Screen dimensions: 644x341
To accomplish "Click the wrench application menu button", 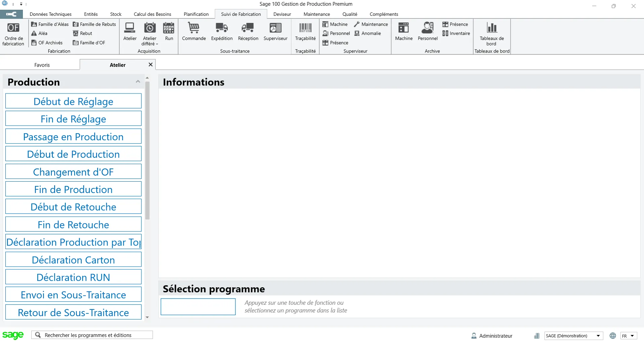I will 11,14.
